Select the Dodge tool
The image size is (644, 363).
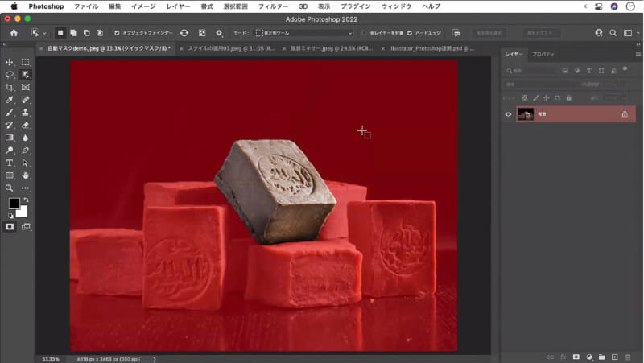[9, 151]
